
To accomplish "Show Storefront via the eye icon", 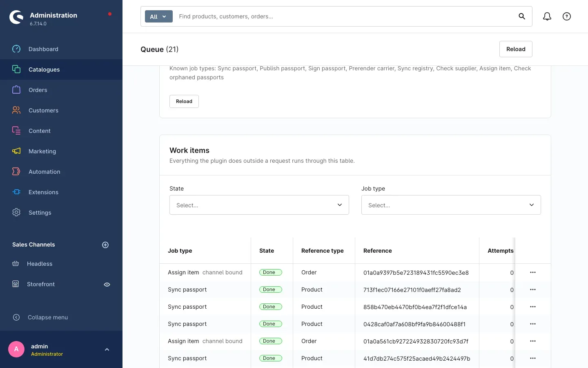I will 107,285.
